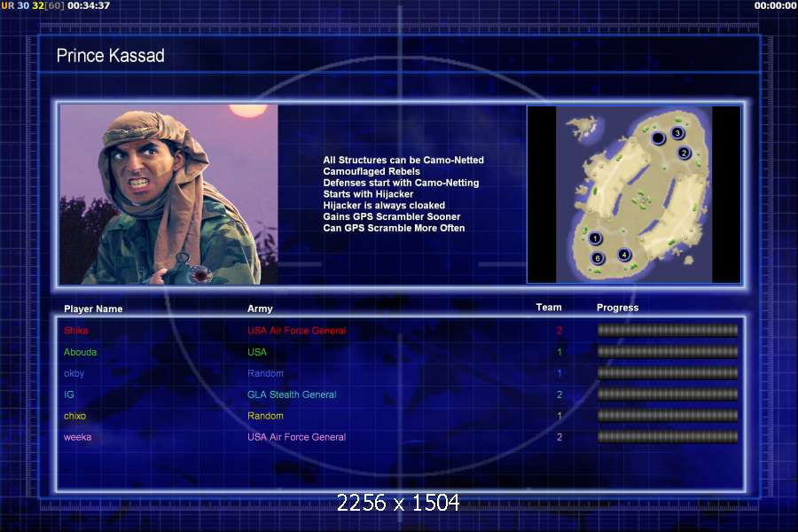The width and height of the screenshot is (798, 532).
Task: Click 'Gains GPS Scrambler Sooner' line
Action: (391, 217)
